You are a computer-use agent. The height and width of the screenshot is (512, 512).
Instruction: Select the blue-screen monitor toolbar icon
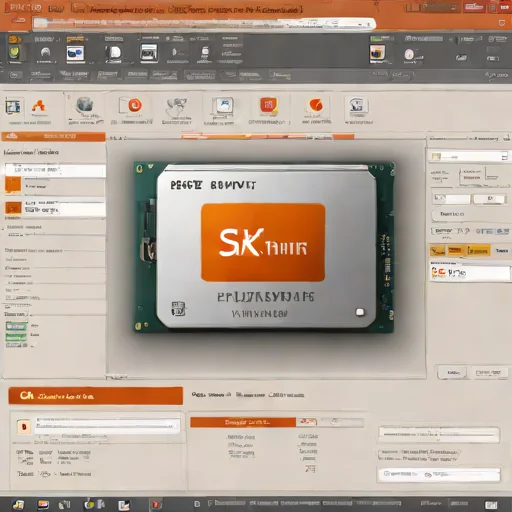point(223,107)
